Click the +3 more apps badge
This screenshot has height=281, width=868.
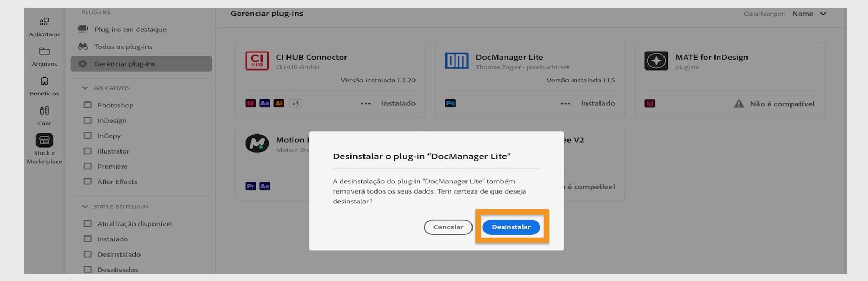295,103
